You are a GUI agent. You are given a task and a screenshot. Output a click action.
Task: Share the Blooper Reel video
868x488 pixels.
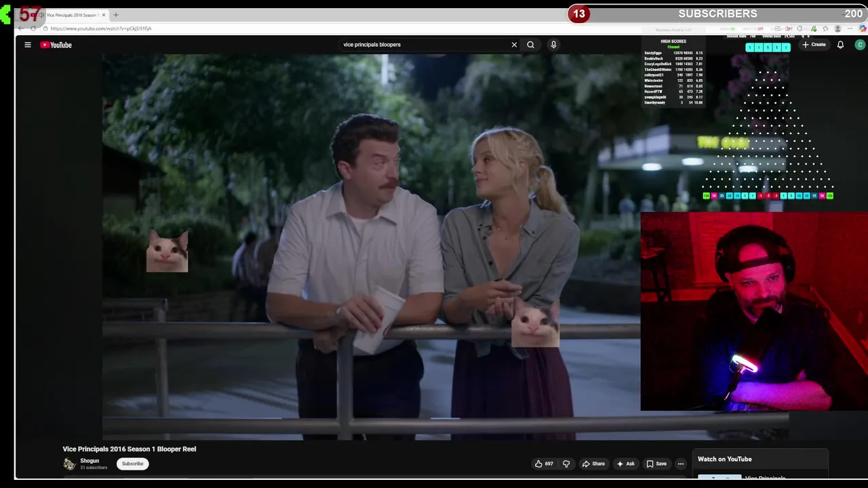pyautogui.click(x=593, y=464)
